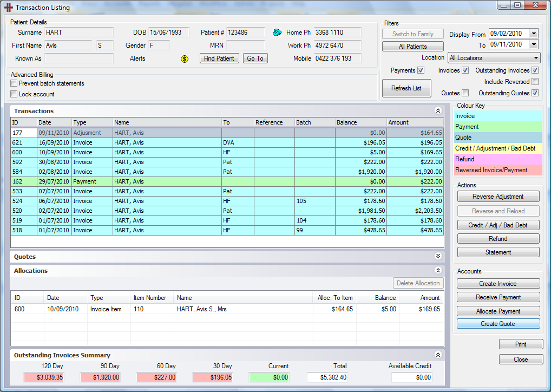Open the All Locations dropdown

(x=494, y=57)
